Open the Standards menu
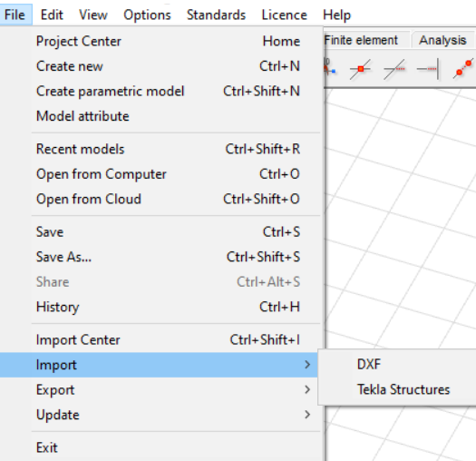Viewport: 476px width, 461px height. (x=216, y=15)
